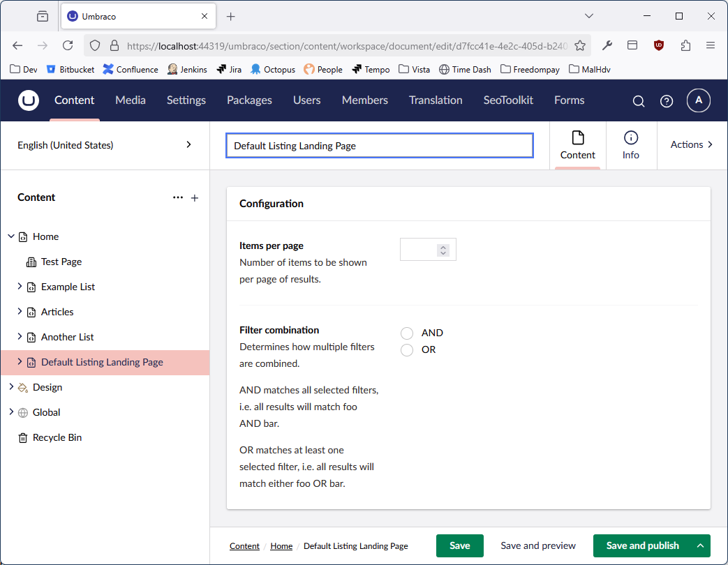Click the Recycle Bin trash icon
This screenshot has height=565, width=728.
pos(23,437)
